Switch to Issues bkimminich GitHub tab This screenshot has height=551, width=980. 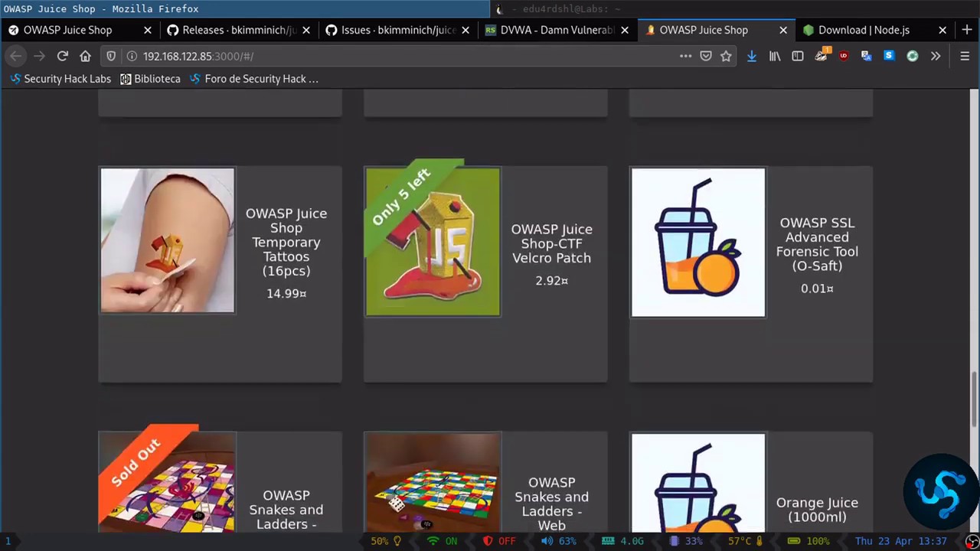398,30
